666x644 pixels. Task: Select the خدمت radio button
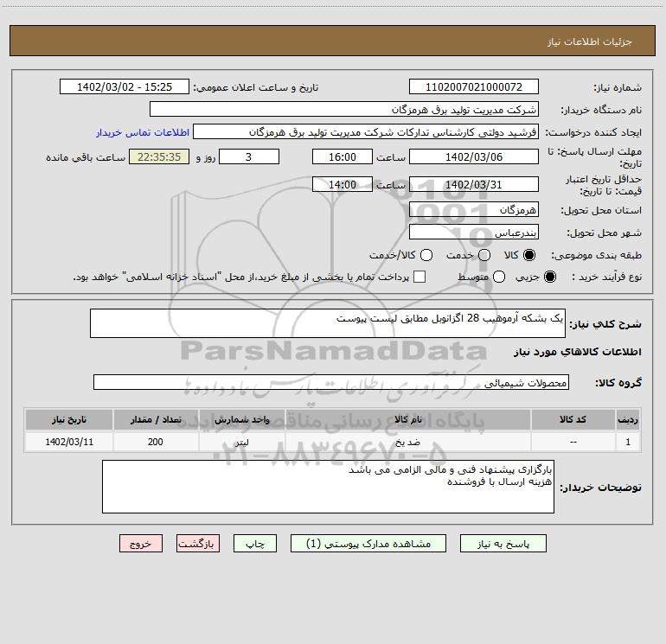point(484,255)
